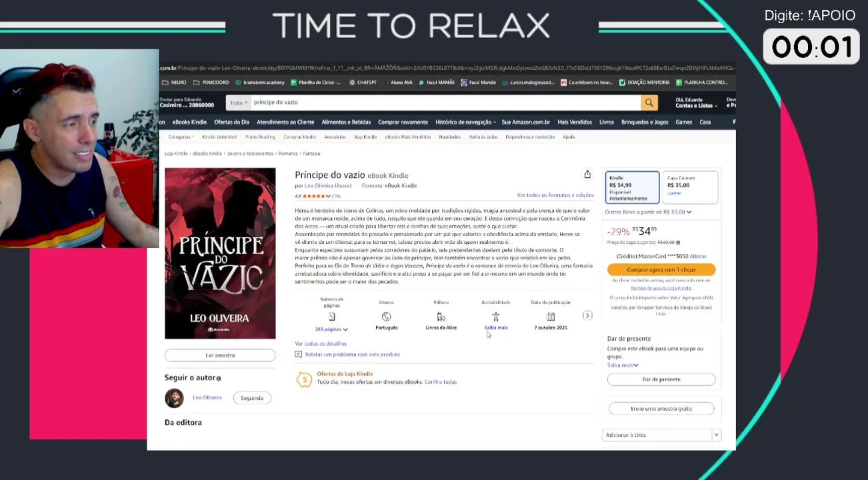Expand the star rating chevron
Viewport: 868px width, 480px height.
click(x=329, y=196)
